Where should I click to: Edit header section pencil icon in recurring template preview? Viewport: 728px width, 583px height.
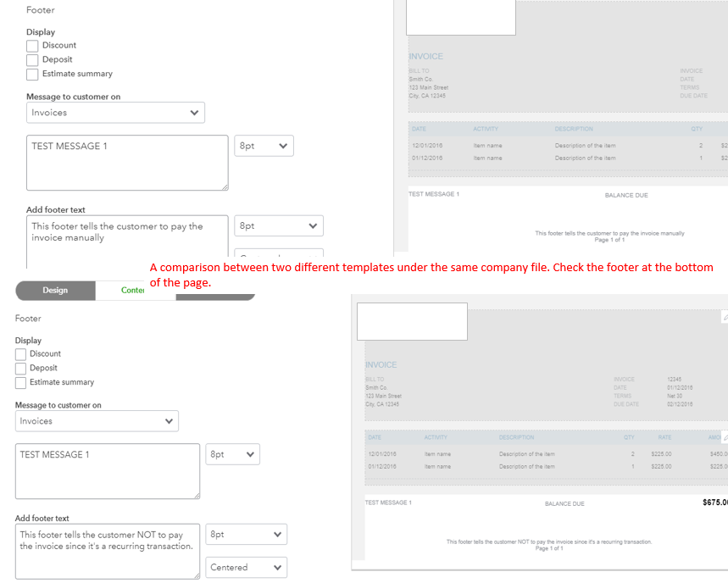point(725,317)
